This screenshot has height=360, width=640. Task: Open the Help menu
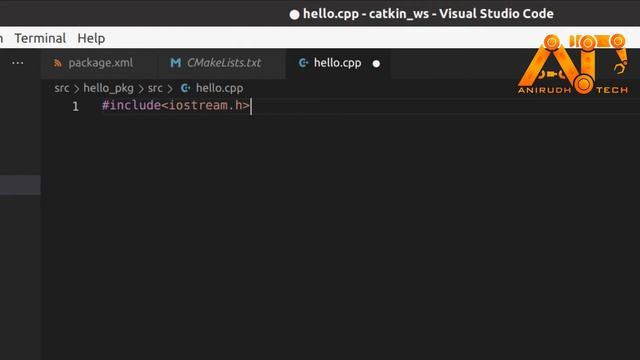click(91, 38)
